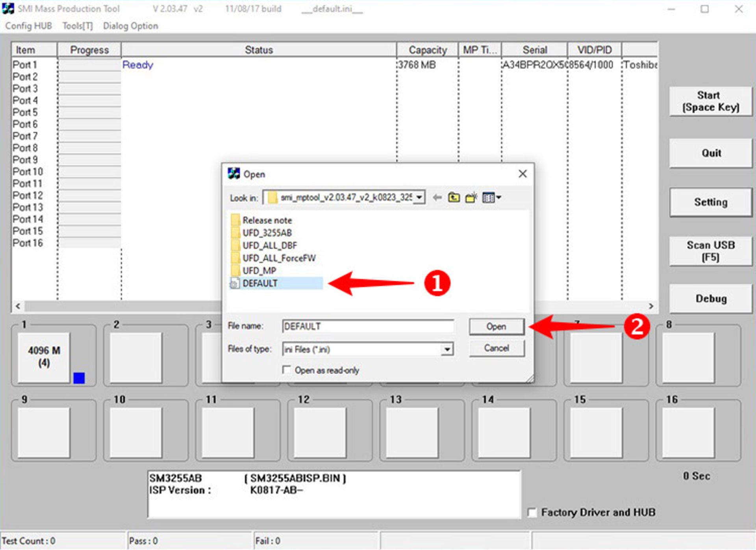This screenshot has height=550, width=756.
Task: Open the Dialog Option menu
Action: click(x=130, y=26)
